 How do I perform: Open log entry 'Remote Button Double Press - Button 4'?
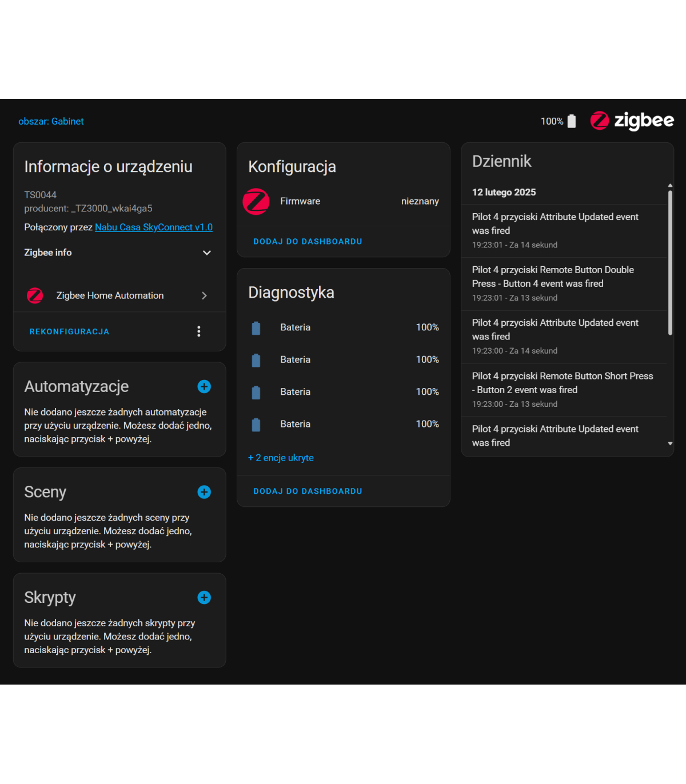click(x=564, y=284)
